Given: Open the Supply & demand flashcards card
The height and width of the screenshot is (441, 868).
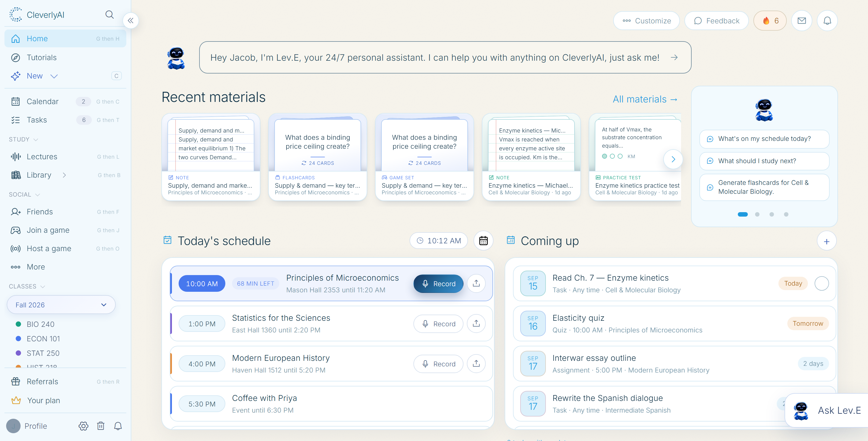Looking at the screenshot, I should (317, 157).
